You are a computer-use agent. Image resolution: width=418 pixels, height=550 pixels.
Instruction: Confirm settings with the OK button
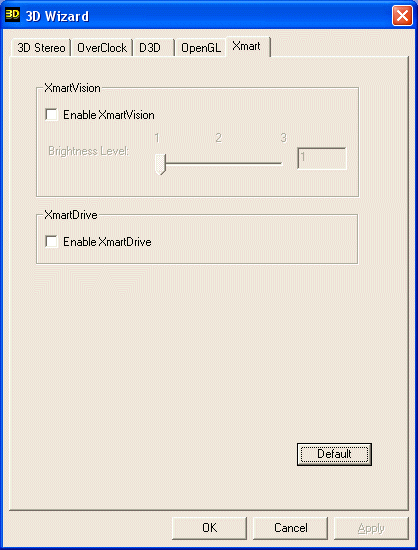tap(209, 528)
